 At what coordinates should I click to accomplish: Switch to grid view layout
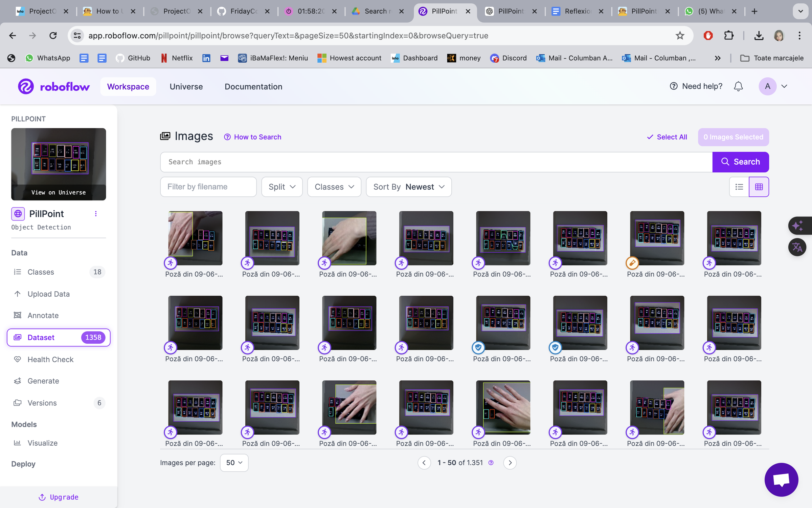[x=759, y=187]
